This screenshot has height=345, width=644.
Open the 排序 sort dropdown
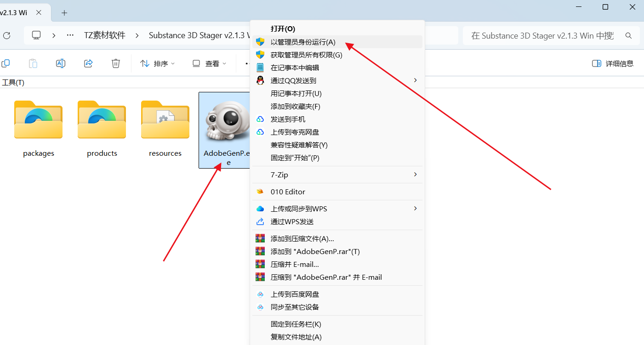point(158,63)
